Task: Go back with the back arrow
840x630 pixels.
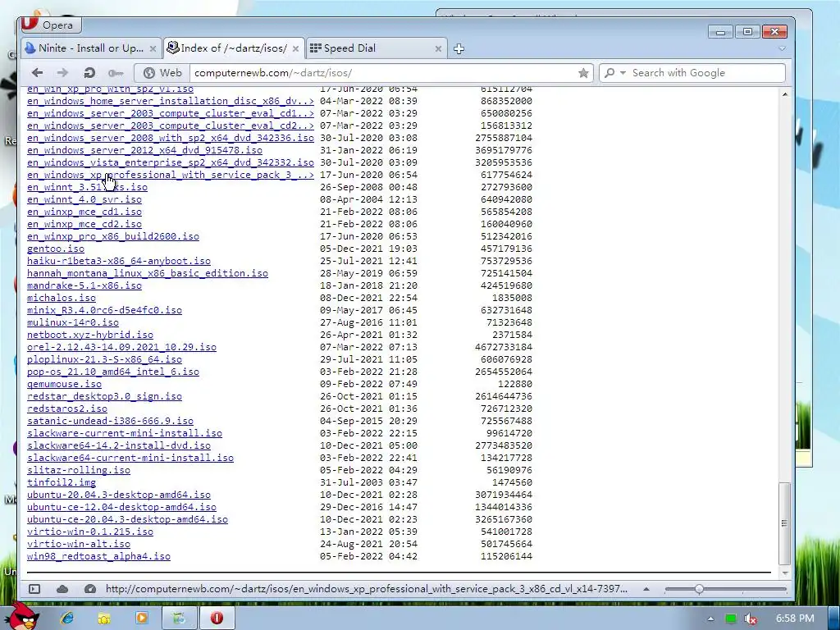Action: coord(37,73)
